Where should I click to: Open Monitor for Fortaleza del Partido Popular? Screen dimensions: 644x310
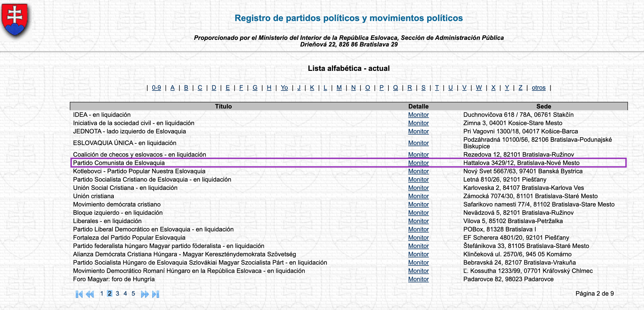tap(418, 237)
